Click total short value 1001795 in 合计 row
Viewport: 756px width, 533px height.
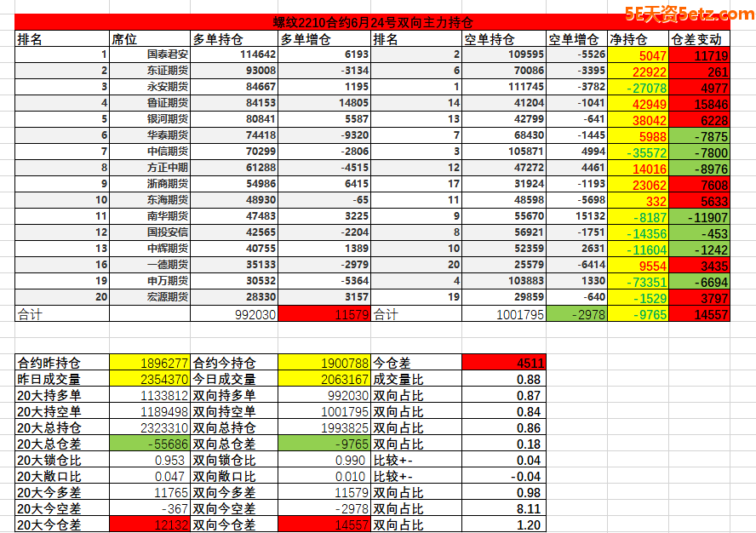(x=504, y=314)
